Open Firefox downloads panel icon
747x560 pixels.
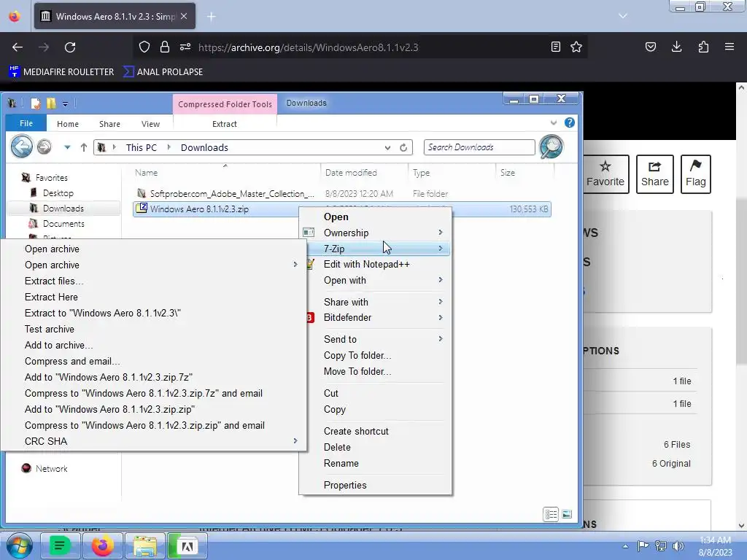tap(676, 47)
